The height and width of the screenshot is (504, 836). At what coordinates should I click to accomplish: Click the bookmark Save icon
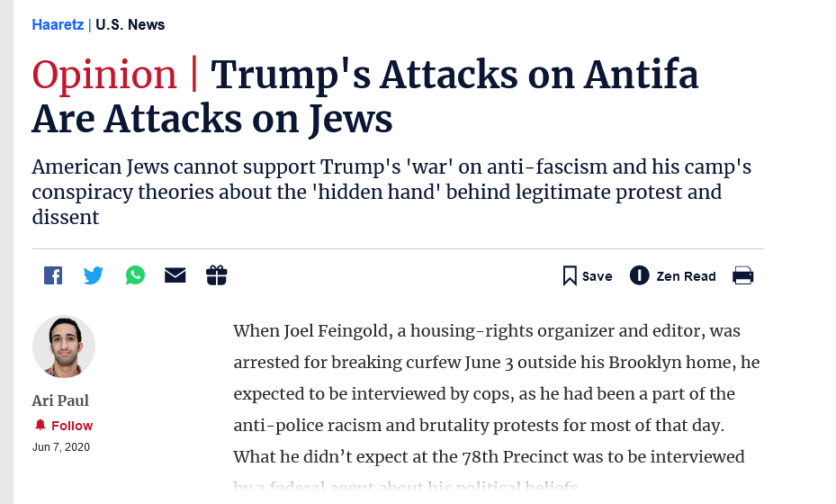(x=570, y=275)
